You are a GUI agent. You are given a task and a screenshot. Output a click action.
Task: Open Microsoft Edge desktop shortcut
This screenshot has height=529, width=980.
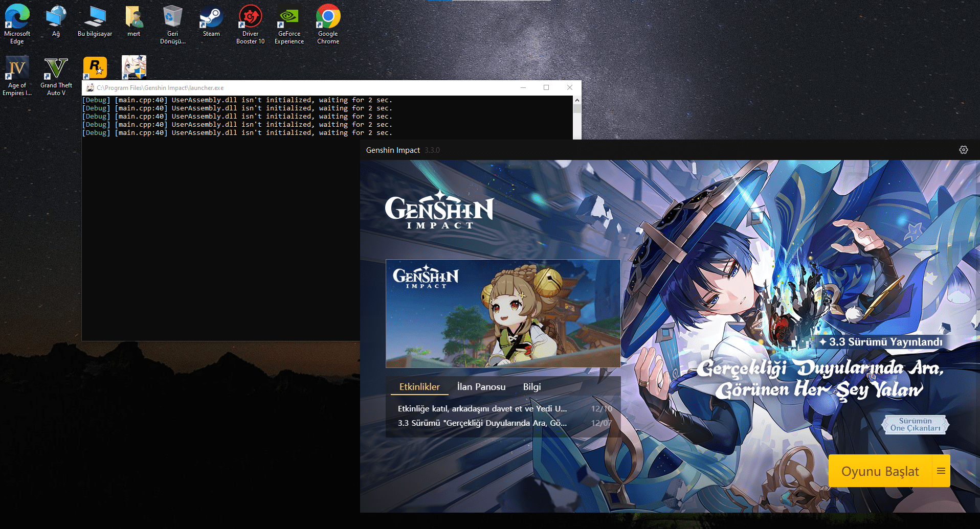[x=17, y=24]
